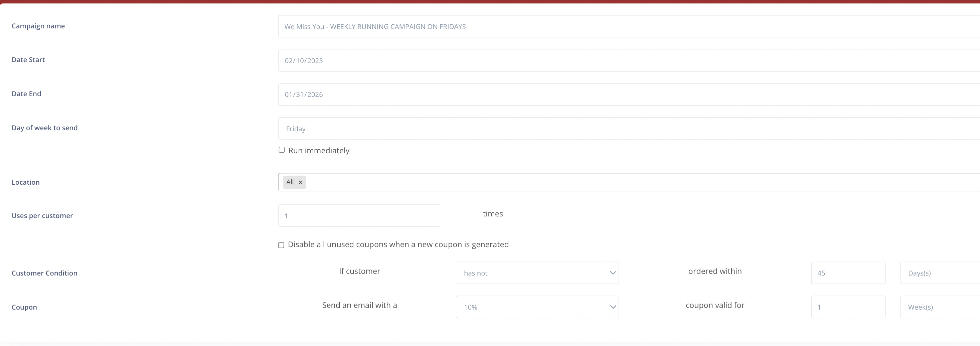Click the Day of week to send label
Image resolution: width=980 pixels, height=346 pixels.
(44, 128)
